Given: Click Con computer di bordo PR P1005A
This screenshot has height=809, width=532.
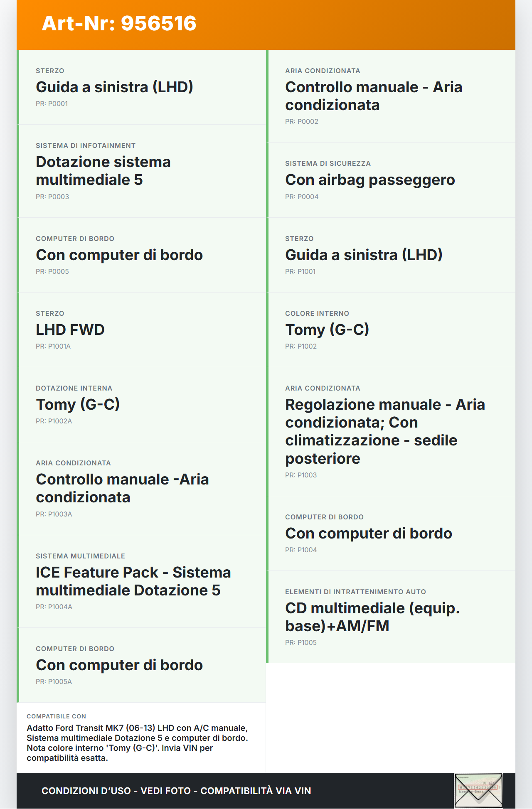Looking at the screenshot, I should [x=141, y=665].
